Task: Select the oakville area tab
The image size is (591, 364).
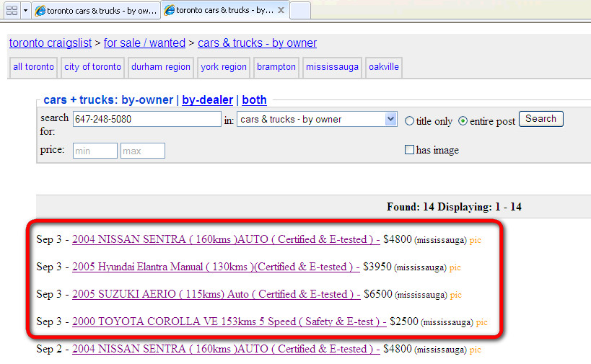Action: click(x=384, y=67)
